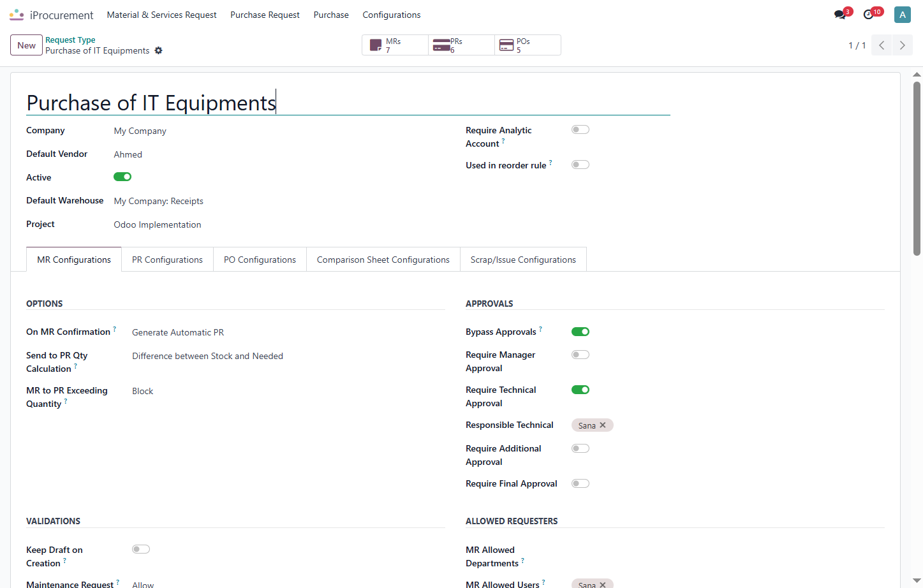This screenshot has height=588, width=923.
Task: Open the PRs stat button
Action: 461,45
